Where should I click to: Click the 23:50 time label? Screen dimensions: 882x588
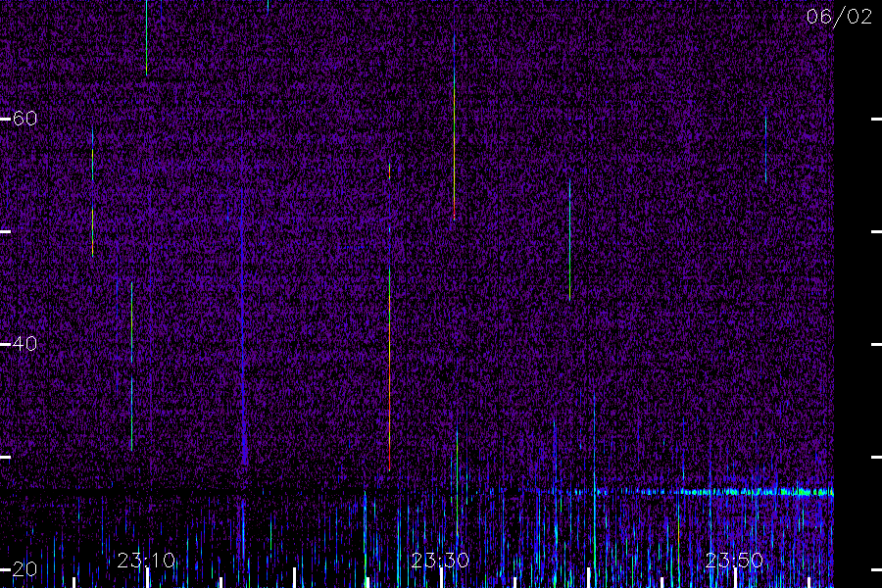tap(734, 561)
